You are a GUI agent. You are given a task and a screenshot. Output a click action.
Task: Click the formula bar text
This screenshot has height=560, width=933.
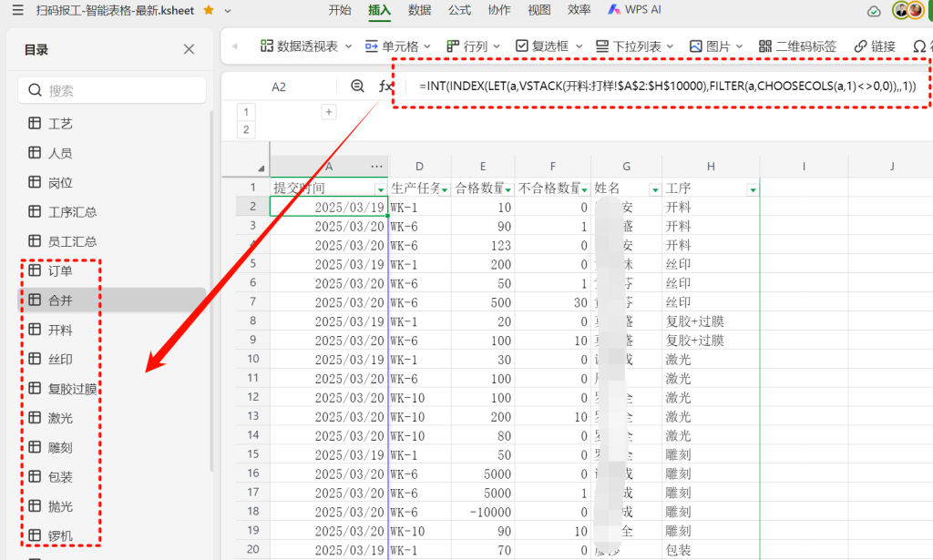(667, 87)
